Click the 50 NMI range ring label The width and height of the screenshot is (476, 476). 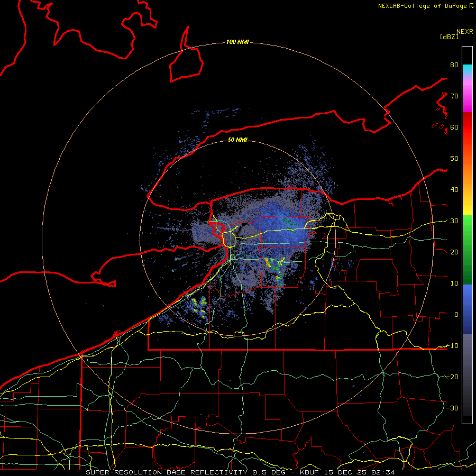pos(237,140)
